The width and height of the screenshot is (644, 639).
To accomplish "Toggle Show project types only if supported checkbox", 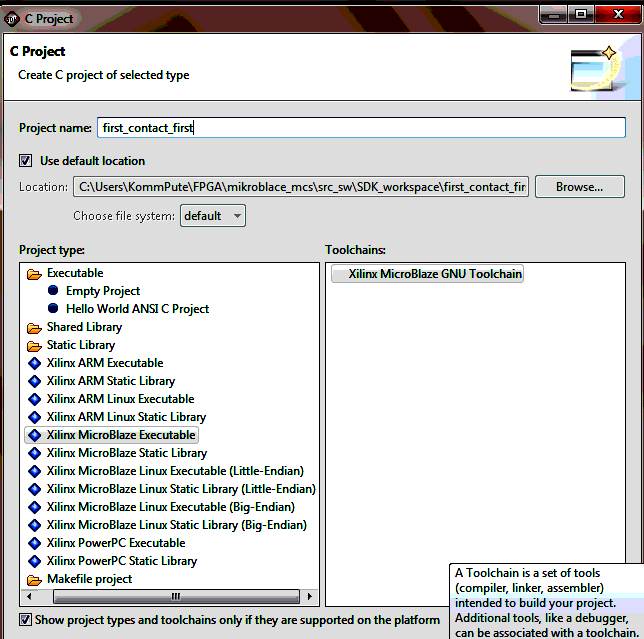I will click(x=25, y=620).
